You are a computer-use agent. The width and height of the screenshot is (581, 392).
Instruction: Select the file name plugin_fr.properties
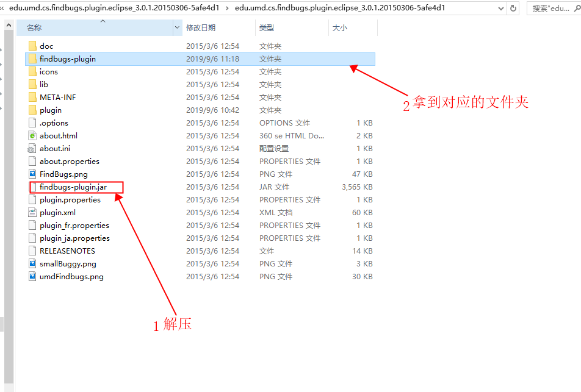click(x=74, y=226)
